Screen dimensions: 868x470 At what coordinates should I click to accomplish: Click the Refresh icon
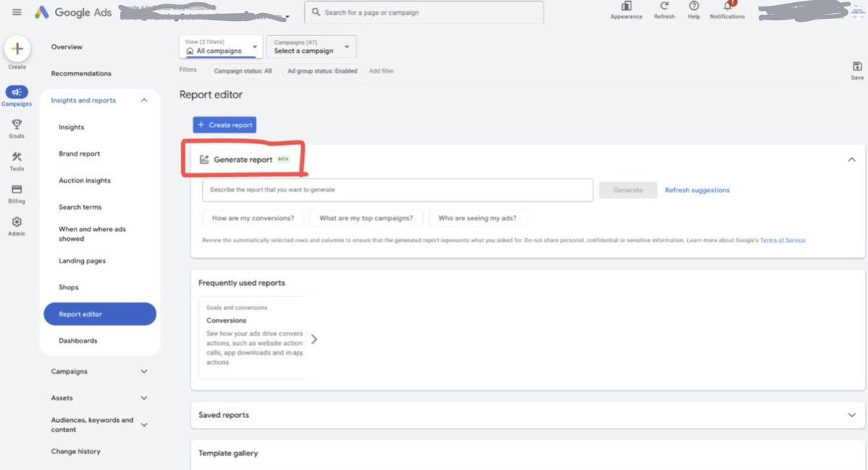coord(664,6)
